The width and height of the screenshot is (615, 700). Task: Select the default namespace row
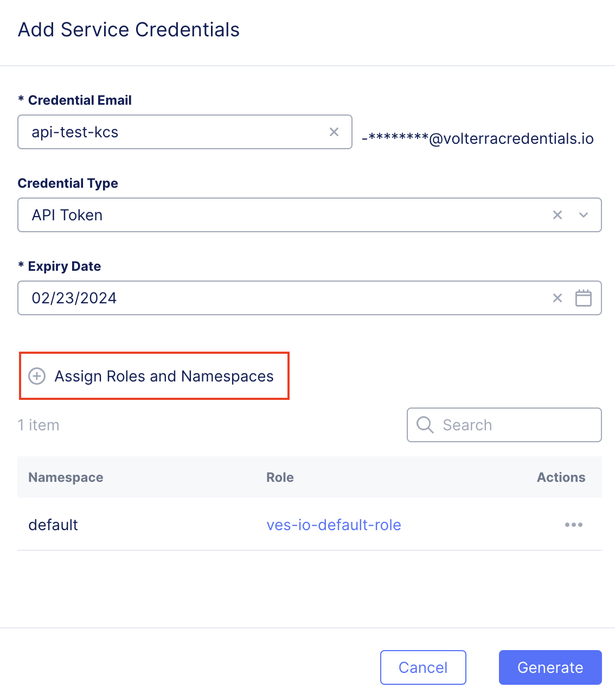(53, 525)
